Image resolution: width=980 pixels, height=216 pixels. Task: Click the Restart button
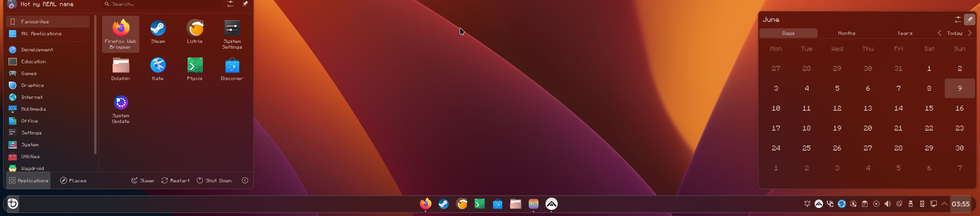175,180
